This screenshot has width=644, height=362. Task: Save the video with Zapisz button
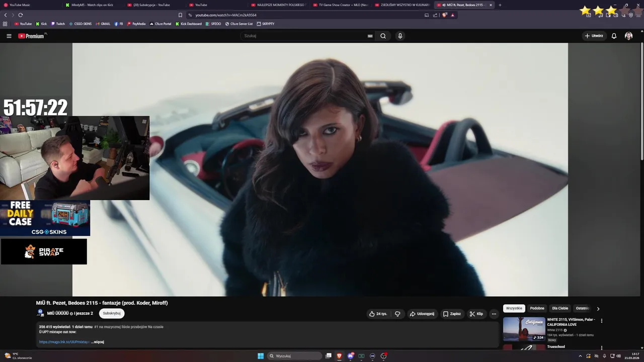pos(452,314)
